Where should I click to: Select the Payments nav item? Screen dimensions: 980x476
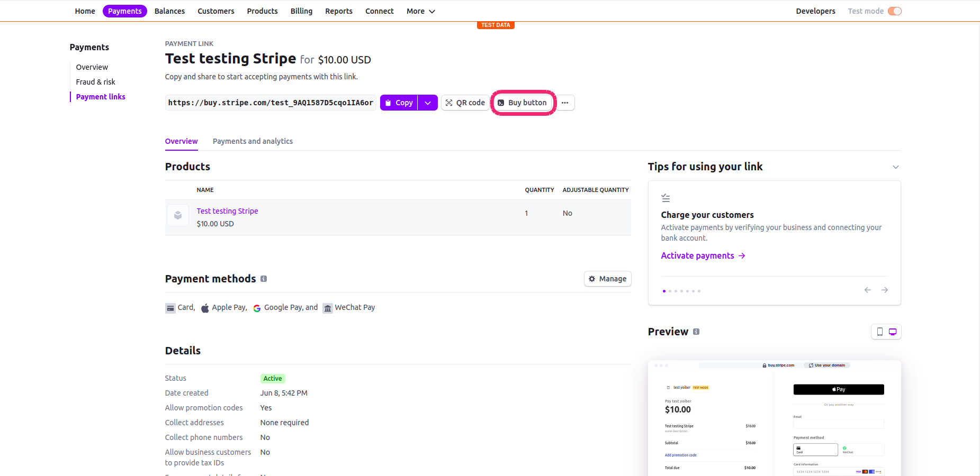[125, 11]
